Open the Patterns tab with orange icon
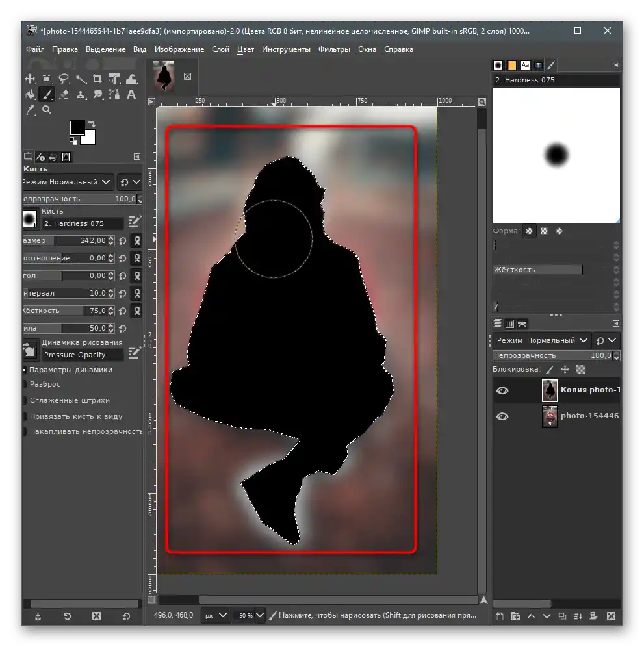 click(x=511, y=65)
